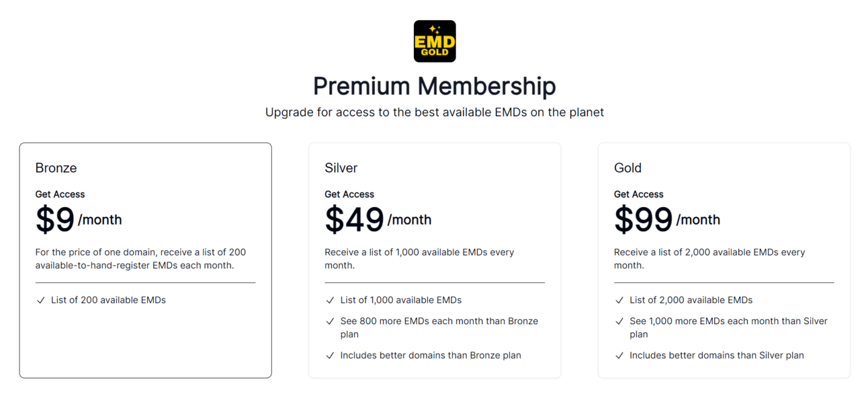
Task: Click the Premium Membership heading
Action: tap(435, 86)
